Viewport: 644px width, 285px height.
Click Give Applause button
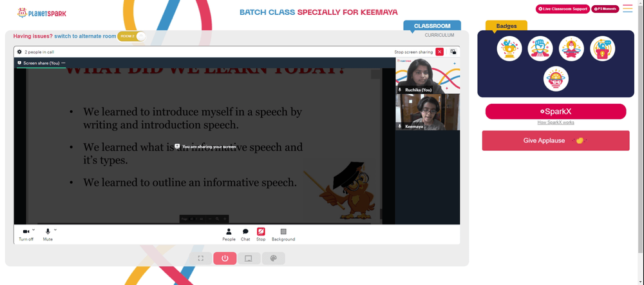[556, 141]
